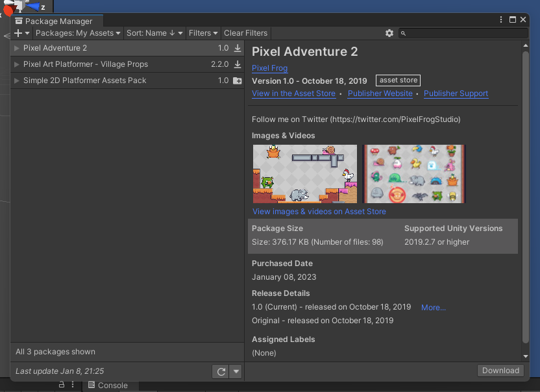Open the refresh options dropdown arrow
This screenshot has width=540, height=392.
236,372
